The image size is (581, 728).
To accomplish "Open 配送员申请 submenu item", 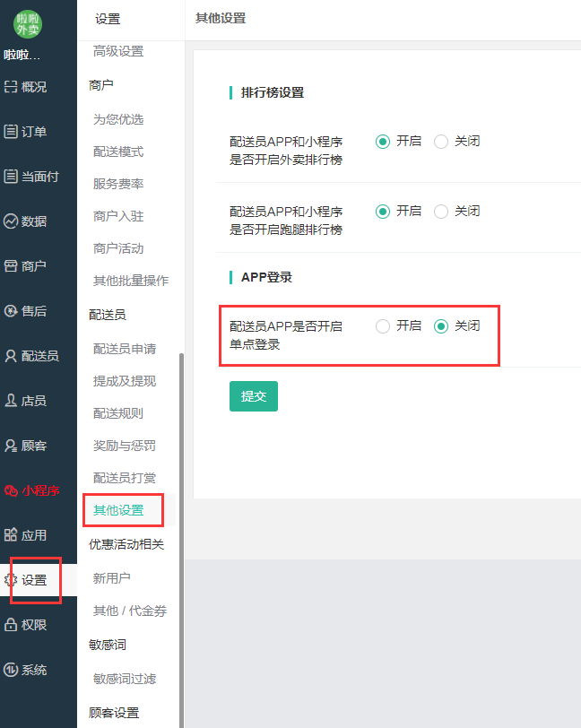I will tap(125, 349).
